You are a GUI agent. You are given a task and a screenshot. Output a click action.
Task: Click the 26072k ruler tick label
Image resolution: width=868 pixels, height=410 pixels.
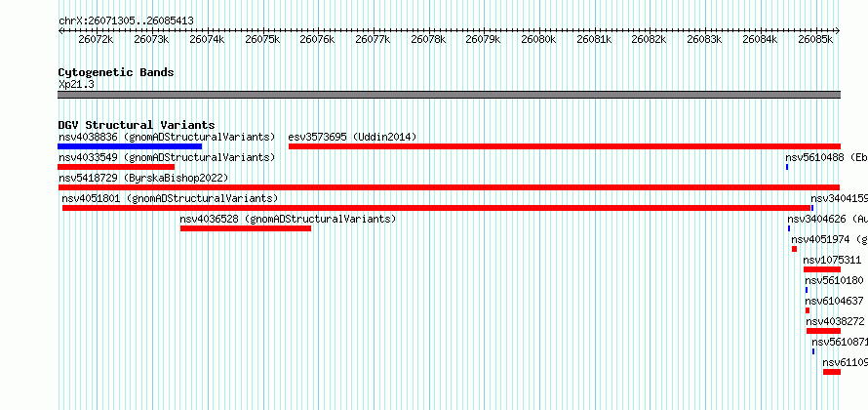click(x=97, y=39)
